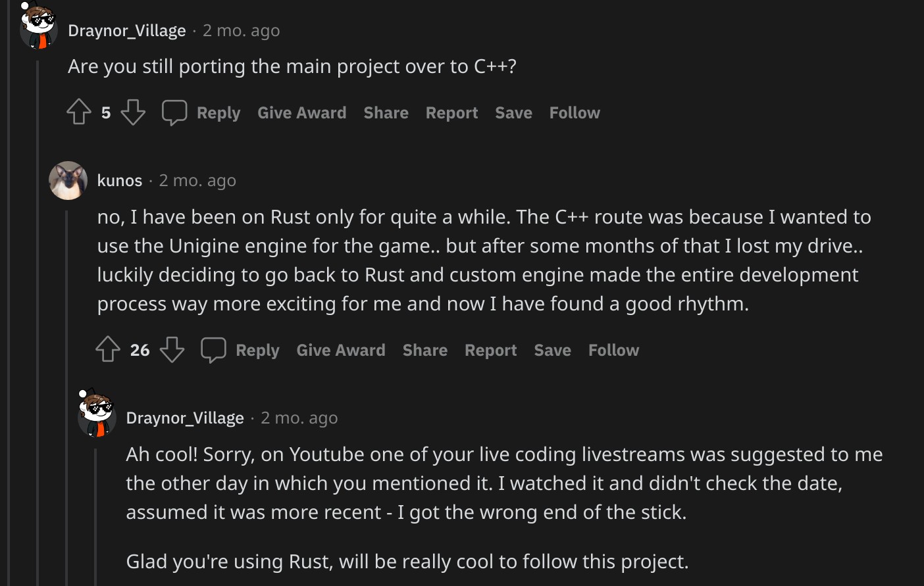
Task: Open kunos's cat avatar profile picture
Action: point(68,180)
